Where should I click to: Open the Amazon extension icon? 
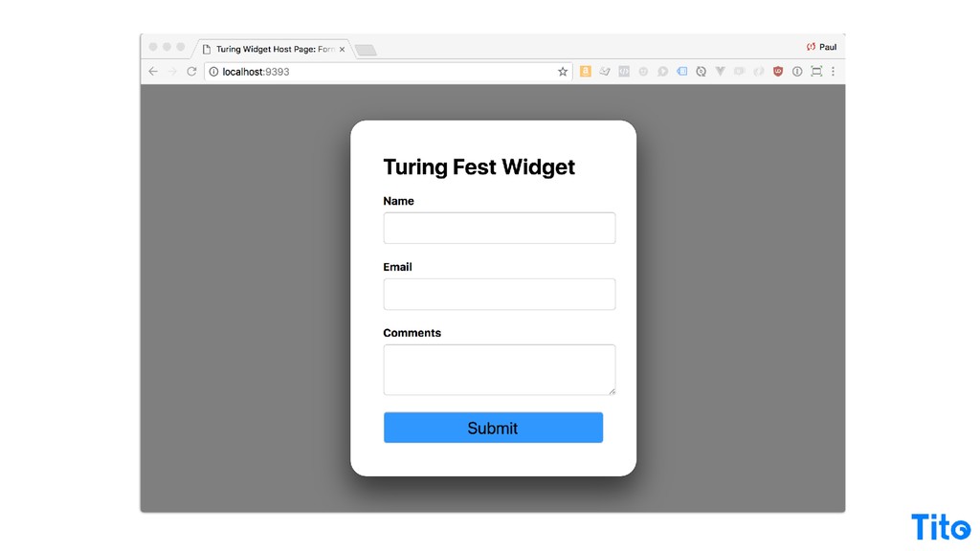(586, 71)
